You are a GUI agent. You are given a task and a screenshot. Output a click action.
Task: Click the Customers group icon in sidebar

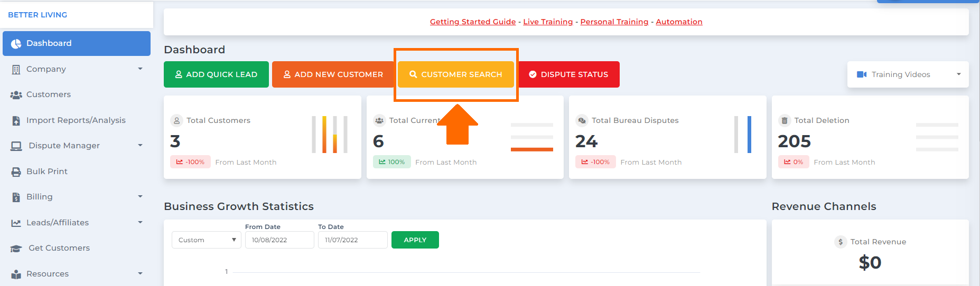click(16, 95)
